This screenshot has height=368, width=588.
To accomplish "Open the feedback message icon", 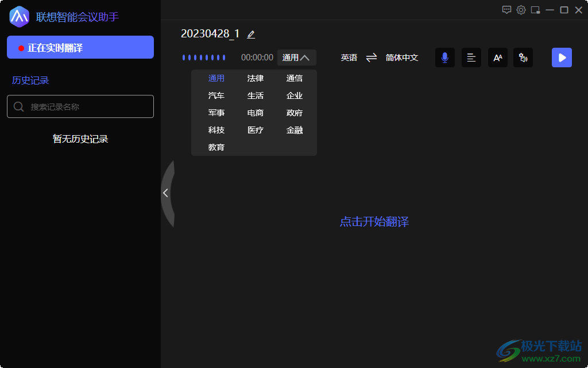I will pyautogui.click(x=506, y=10).
